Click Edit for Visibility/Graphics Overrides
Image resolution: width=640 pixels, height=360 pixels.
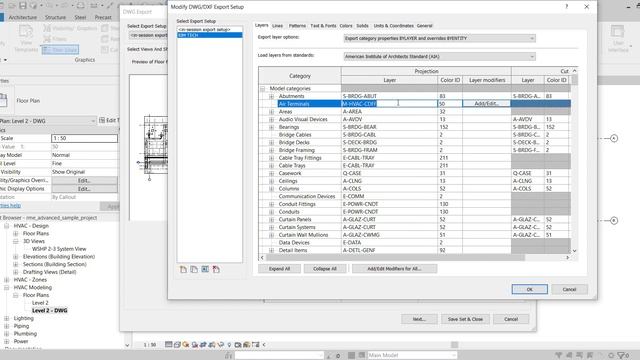click(x=84, y=180)
